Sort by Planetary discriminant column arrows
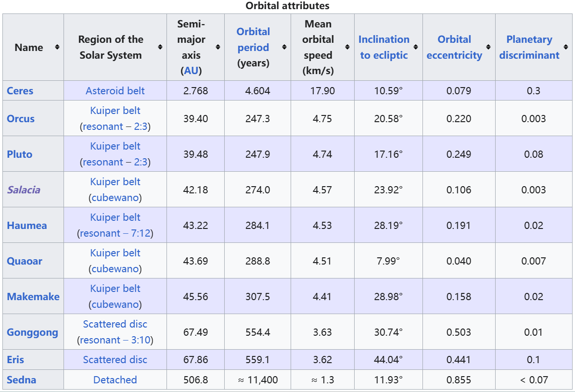Image resolution: width=575 pixels, height=392 pixels. 566,47
